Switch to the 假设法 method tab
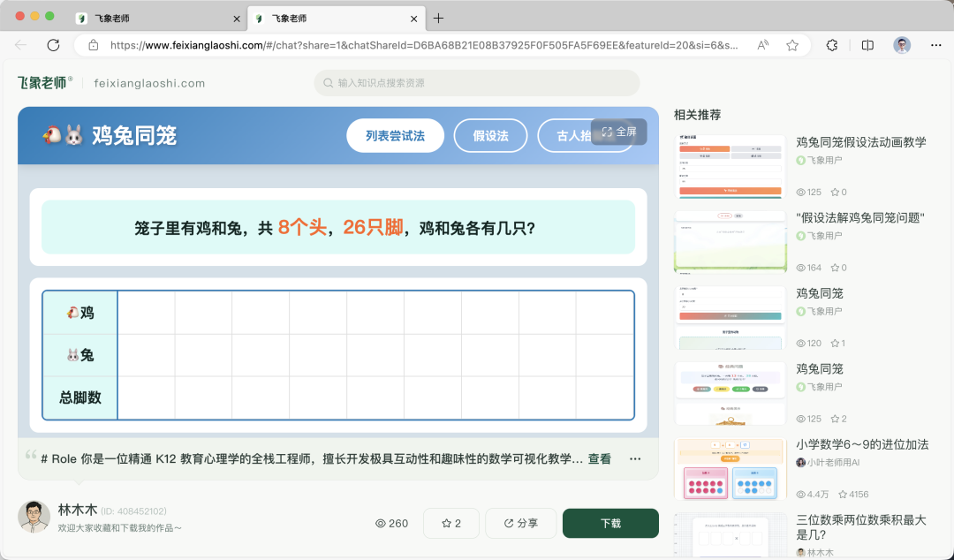Image resolution: width=954 pixels, height=560 pixels. click(x=490, y=135)
